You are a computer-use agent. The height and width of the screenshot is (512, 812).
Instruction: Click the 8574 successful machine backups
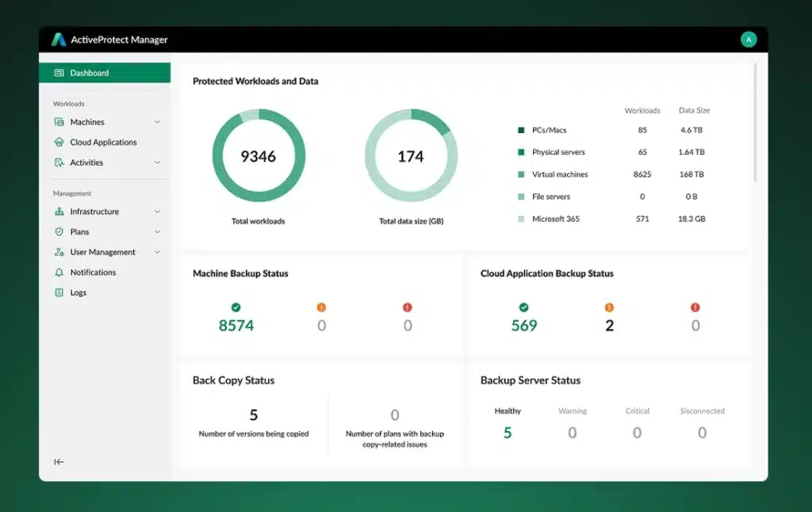[x=236, y=326]
